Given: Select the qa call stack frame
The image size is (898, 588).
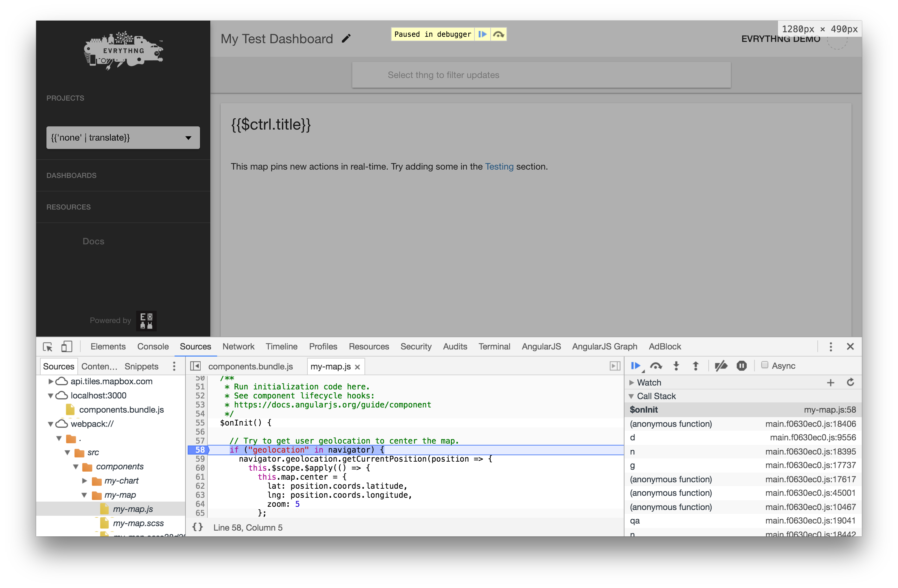Looking at the screenshot, I should [x=743, y=521].
